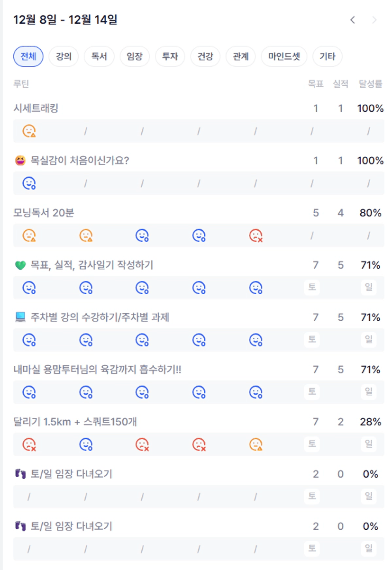Screen dimensions: 392x570
Task: Open the 12월 8일 - 12월 14일 date range
Action: tap(65, 20)
